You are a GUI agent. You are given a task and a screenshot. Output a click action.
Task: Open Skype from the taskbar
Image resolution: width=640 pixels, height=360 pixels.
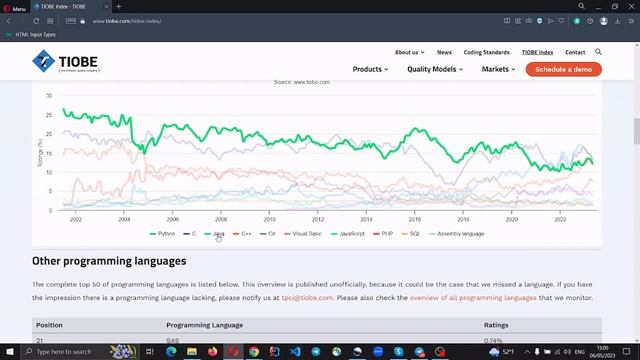(x=398, y=351)
